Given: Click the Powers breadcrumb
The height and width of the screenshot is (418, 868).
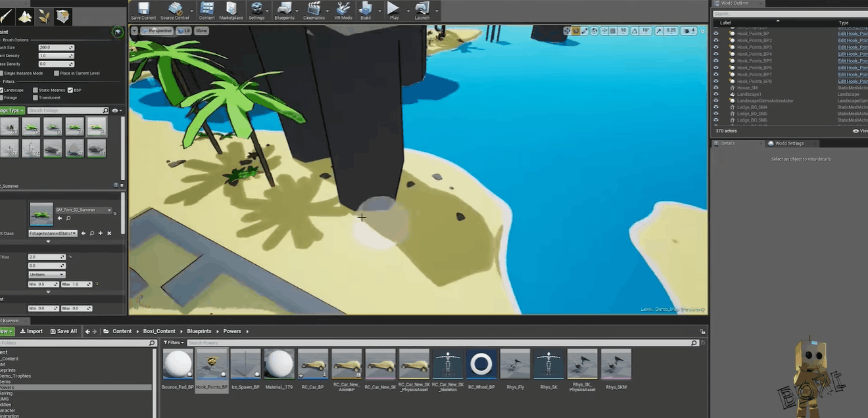Looking at the screenshot, I should point(232,331).
